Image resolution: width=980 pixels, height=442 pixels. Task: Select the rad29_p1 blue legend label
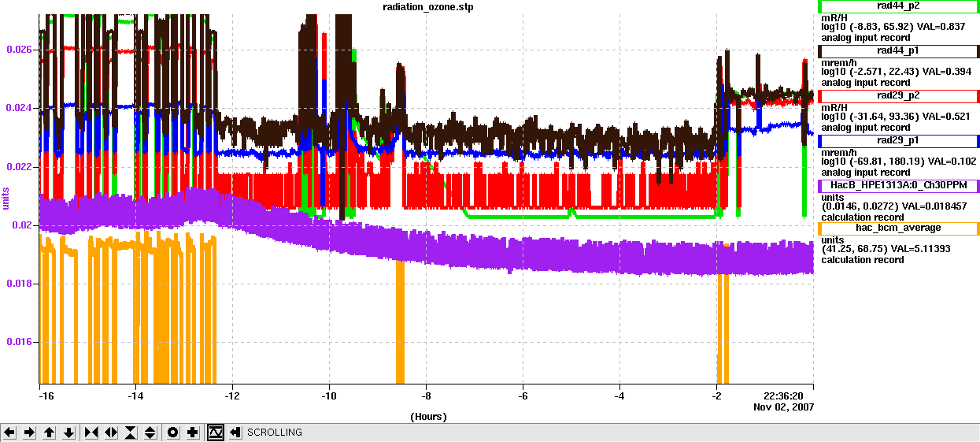[900, 140]
